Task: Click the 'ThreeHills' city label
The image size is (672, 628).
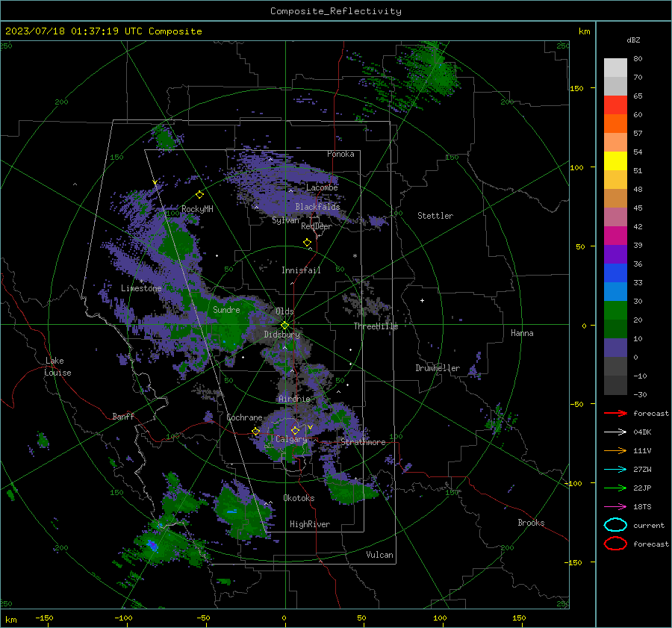Action: tap(376, 326)
